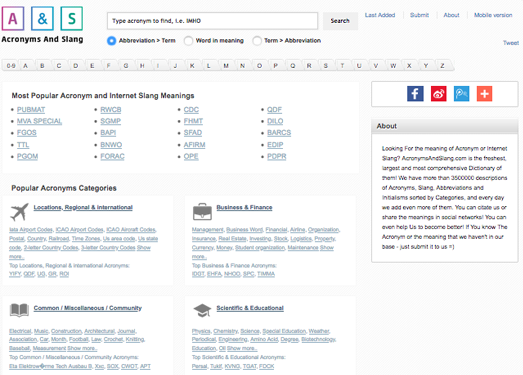The width and height of the screenshot is (523, 375).
Task: Expand Show more in Scientific & Educational
Action: [242, 348]
